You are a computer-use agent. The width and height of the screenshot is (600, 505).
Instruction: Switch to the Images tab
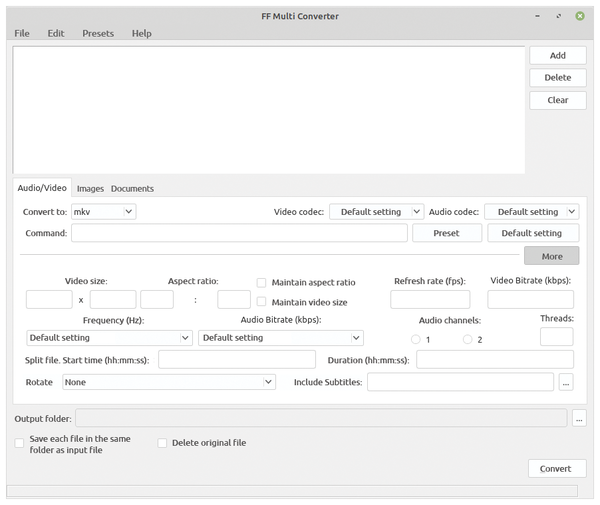pos(90,189)
